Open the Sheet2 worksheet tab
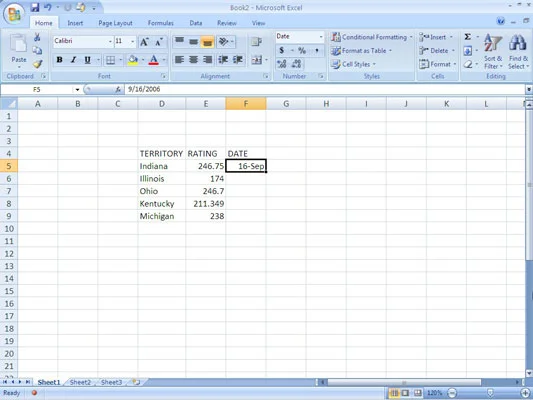 [x=80, y=382]
